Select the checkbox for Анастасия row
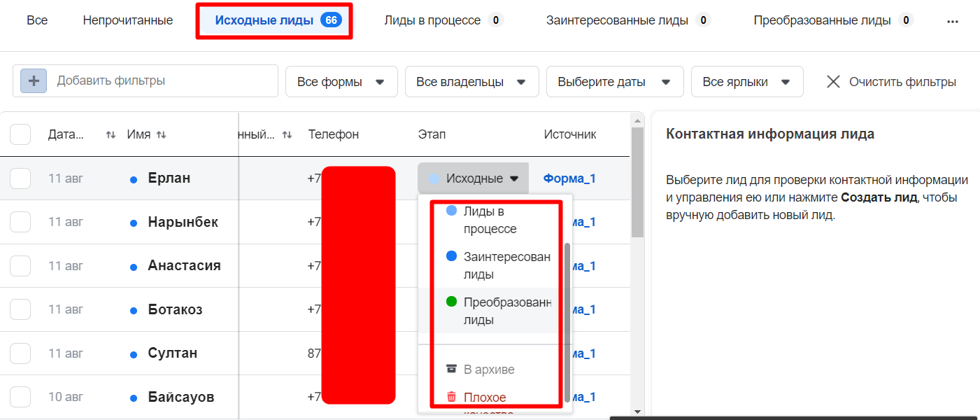 point(20,266)
